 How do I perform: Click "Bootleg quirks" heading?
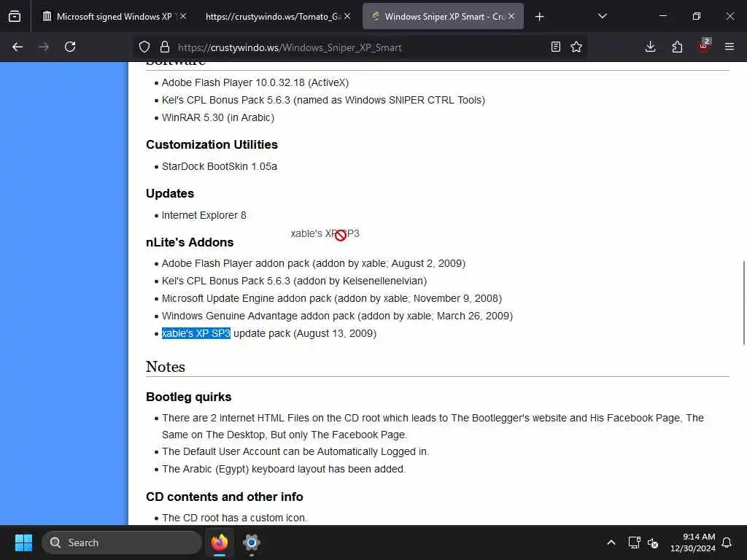point(189,397)
